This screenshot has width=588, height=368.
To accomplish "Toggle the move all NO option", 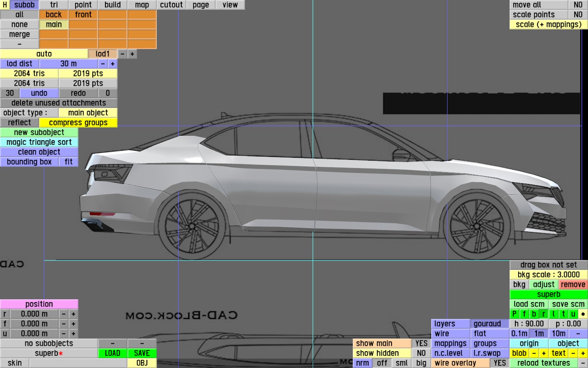I will pyautogui.click(x=578, y=5).
